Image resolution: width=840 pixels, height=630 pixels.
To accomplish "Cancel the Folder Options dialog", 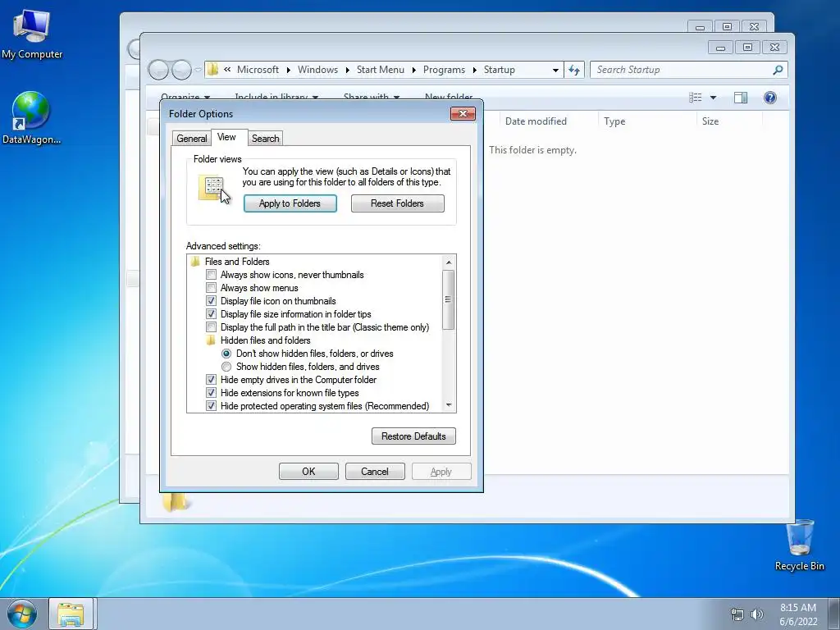I will (x=374, y=472).
